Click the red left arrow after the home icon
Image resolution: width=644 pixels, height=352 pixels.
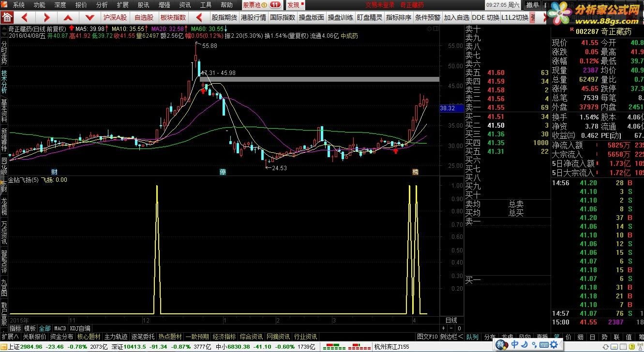(x=24, y=17)
